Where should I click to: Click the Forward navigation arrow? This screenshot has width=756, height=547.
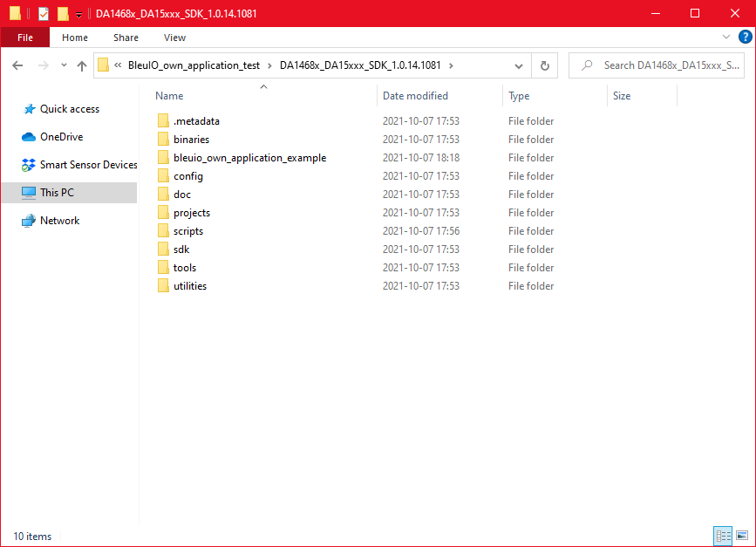click(44, 65)
